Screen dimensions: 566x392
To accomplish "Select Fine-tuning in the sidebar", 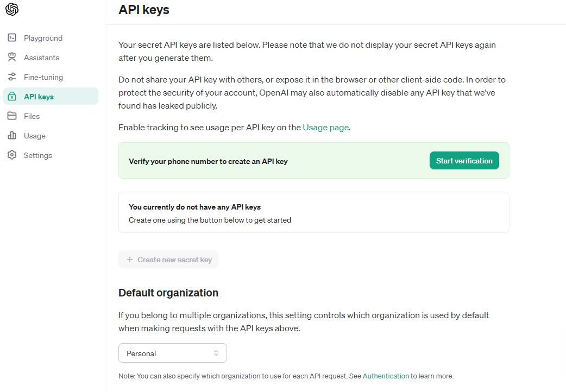I will pos(43,77).
